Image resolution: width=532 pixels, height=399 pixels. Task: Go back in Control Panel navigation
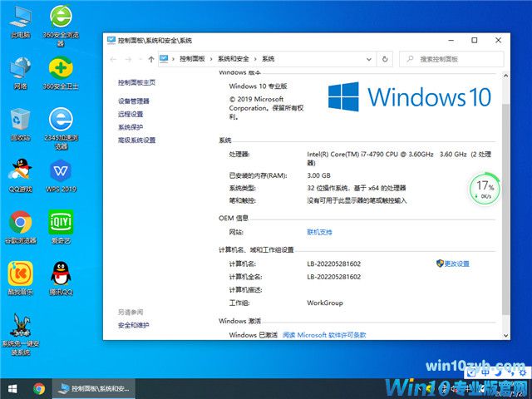point(113,59)
